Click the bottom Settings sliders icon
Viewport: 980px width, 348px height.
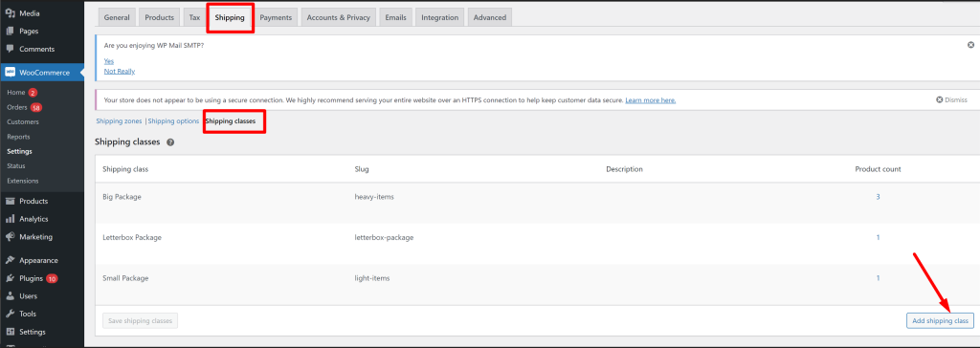[11, 332]
